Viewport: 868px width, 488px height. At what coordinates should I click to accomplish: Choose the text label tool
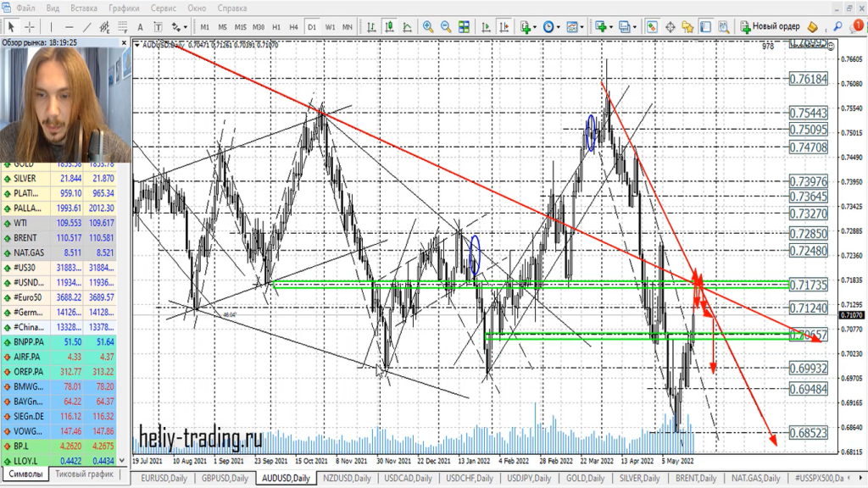tap(141, 27)
